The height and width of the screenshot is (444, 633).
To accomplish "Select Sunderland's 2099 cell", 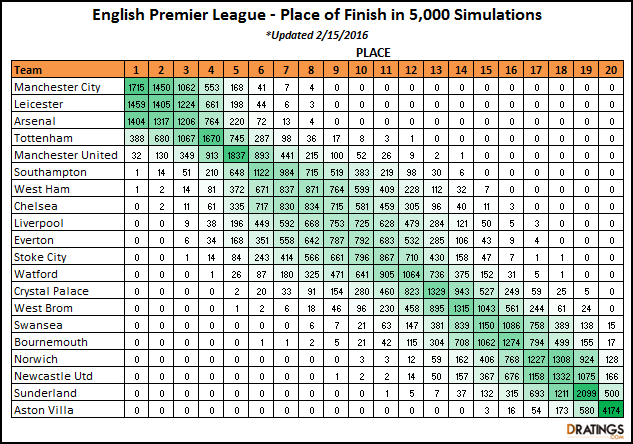I will click(x=586, y=393).
